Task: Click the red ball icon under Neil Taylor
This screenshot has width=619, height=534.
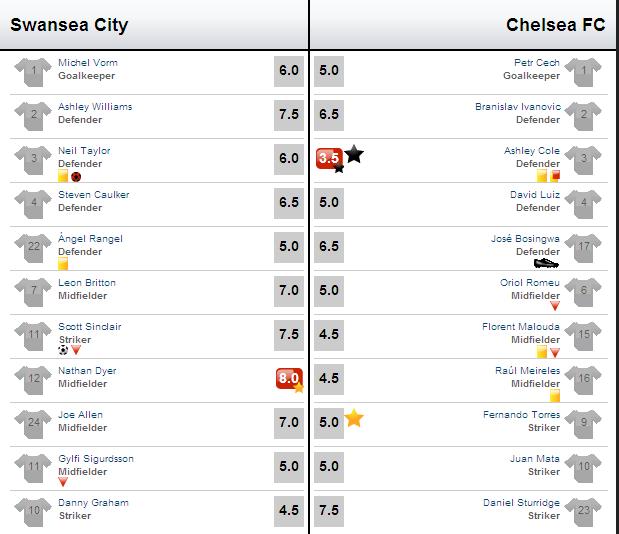Action: coord(76,177)
